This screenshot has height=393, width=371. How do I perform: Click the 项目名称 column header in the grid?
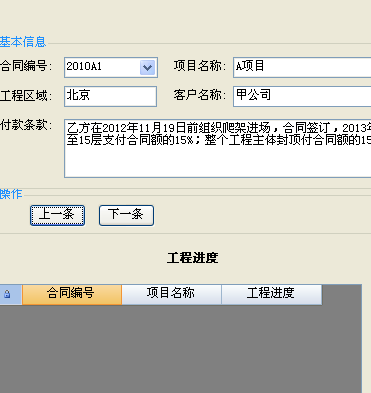pos(172,294)
